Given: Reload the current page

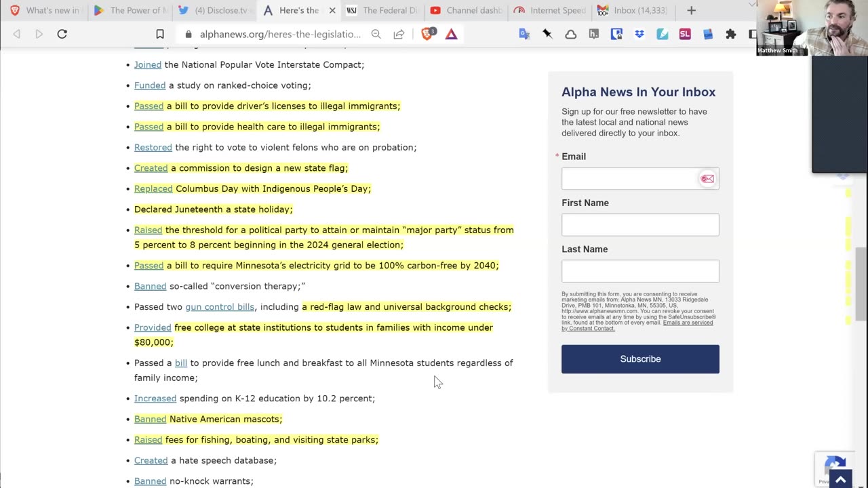Looking at the screenshot, I should pos(62,34).
